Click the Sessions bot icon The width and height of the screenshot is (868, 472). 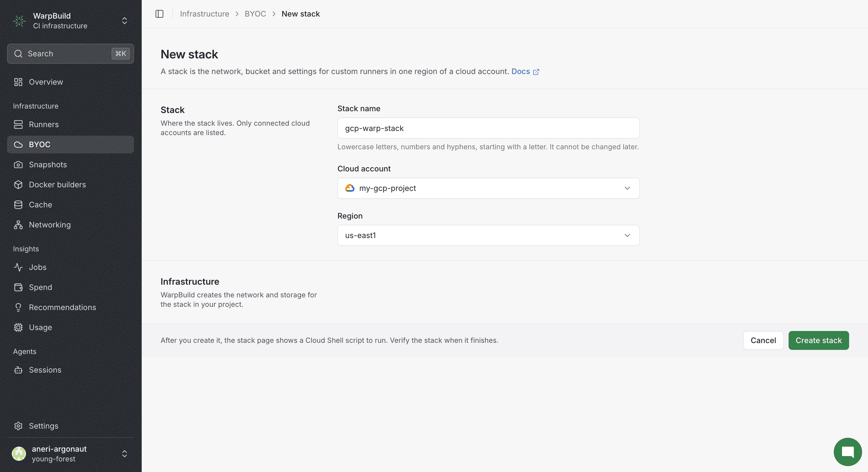[x=18, y=370]
